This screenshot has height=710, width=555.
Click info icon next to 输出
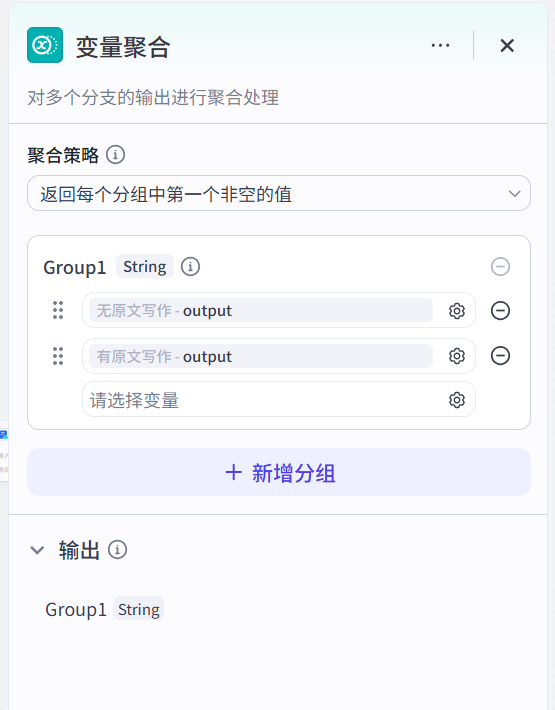pos(117,550)
